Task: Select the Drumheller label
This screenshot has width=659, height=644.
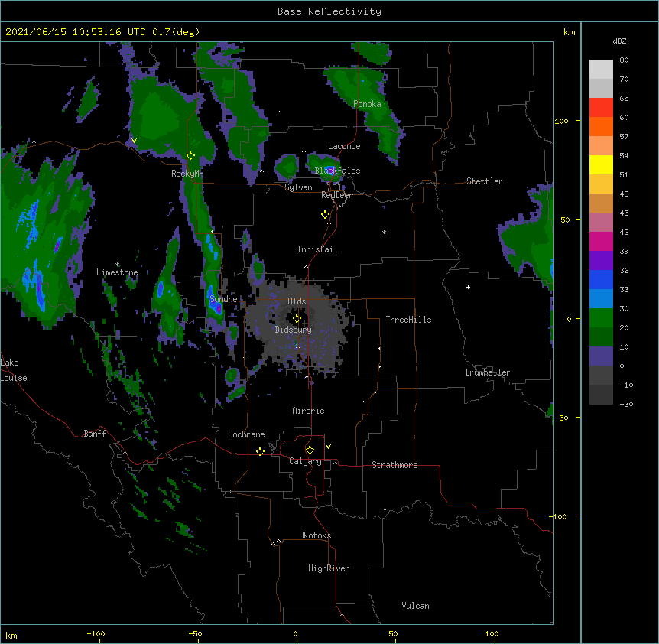Action: coord(488,372)
